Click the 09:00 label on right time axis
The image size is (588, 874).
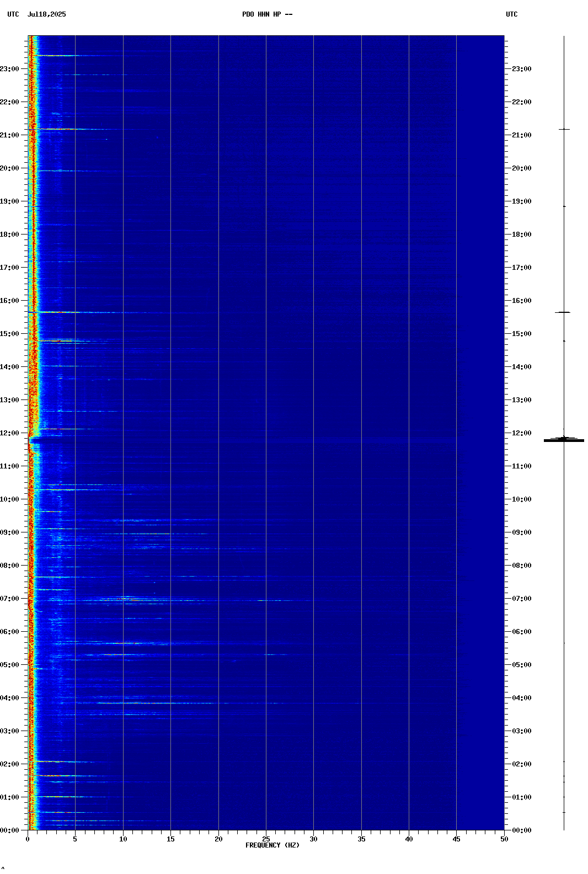tap(522, 532)
